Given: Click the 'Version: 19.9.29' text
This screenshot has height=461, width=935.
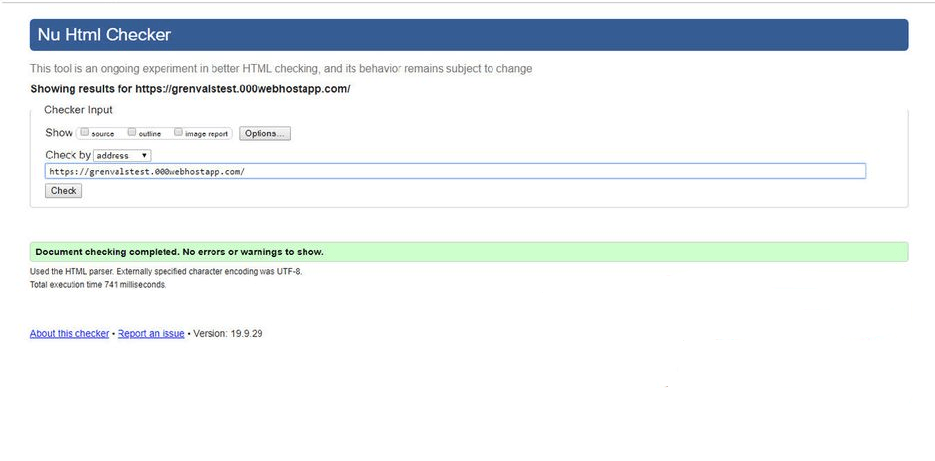Looking at the screenshot, I should click(228, 333).
